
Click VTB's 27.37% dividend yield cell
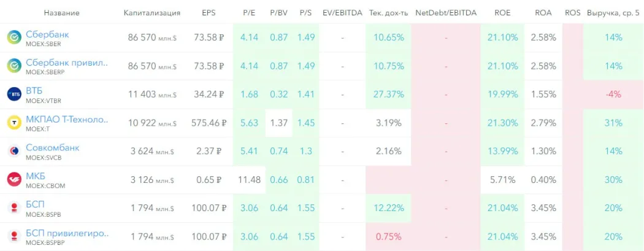pyautogui.click(x=388, y=94)
